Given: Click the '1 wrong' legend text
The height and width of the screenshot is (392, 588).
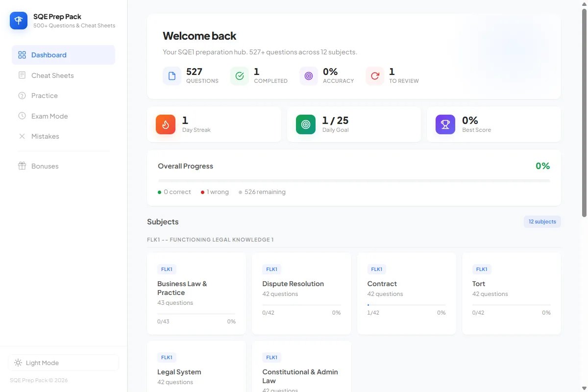Looking at the screenshot, I should point(218,192).
